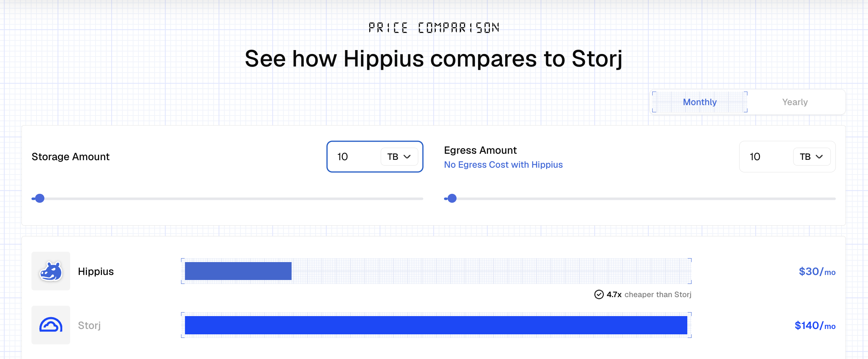The width and height of the screenshot is (868, 359).
Task: Click the $140/mo Storj price
Action: [x=815, y=326]
